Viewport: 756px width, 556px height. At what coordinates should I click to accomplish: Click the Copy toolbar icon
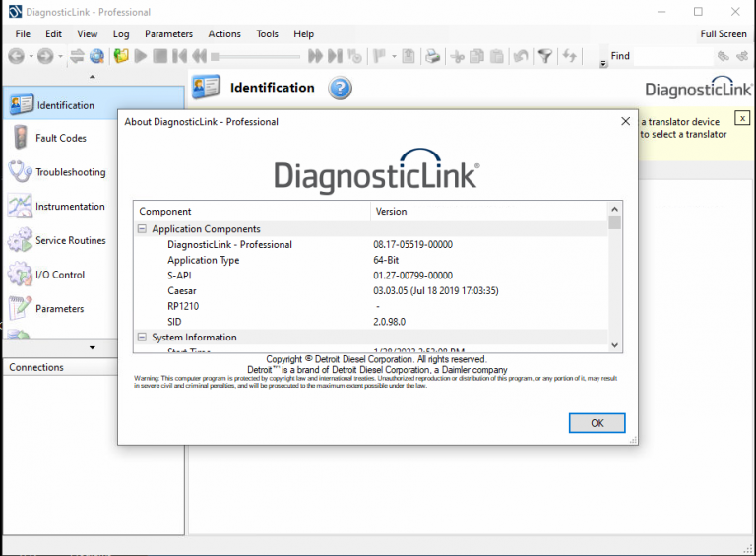coord(476,56)
